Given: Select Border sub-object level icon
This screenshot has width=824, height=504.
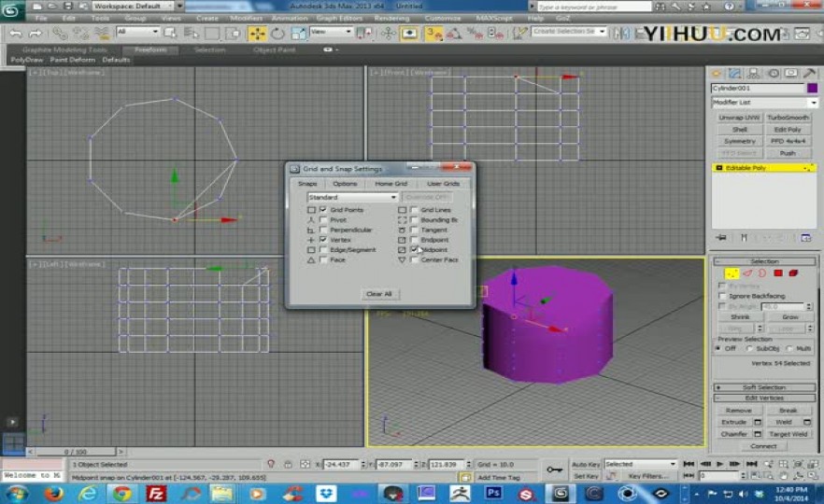Looking at the screenshot, I should tap(762, 273).
